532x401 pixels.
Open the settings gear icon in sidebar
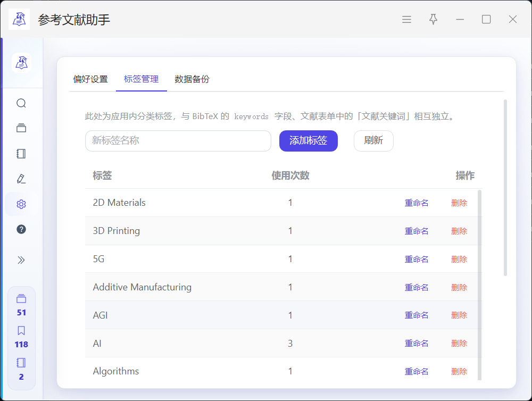21,204
